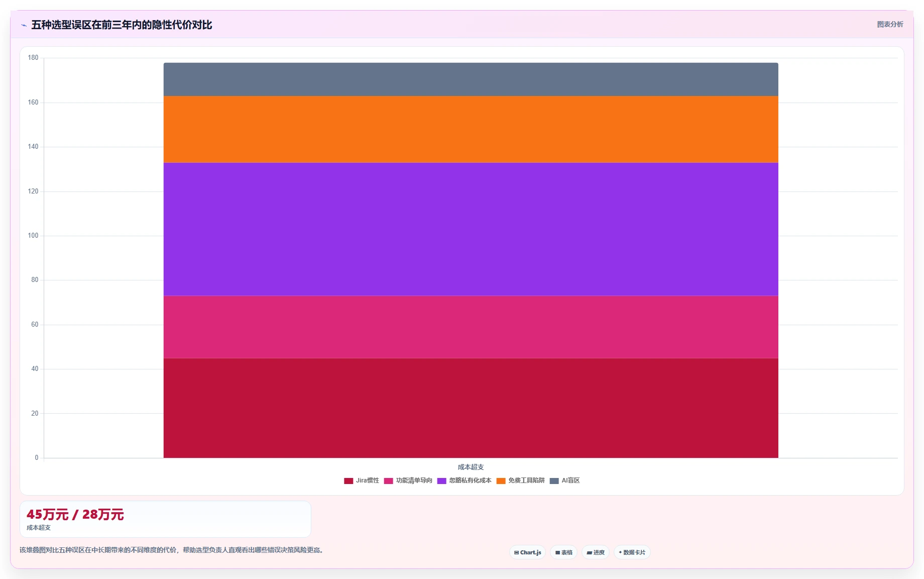924x579 pixels.
Task: Click the gray AI盲区 bar segment
Action: coord(471,79)
